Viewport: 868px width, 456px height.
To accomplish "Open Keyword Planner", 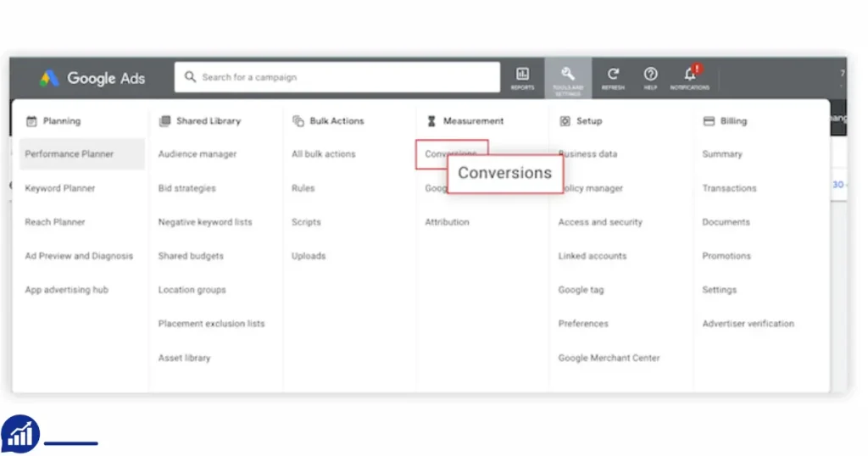I will pyautogui.click(x=60, y=188).
